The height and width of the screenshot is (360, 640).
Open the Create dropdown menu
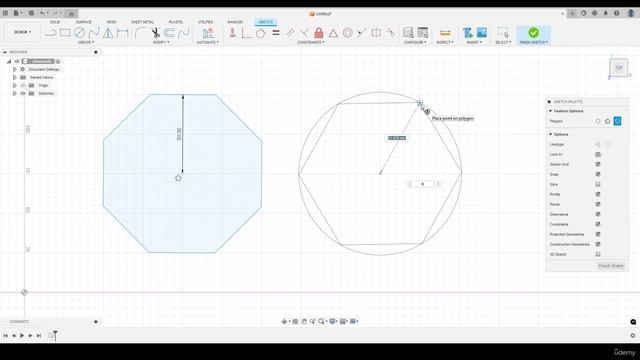pos(86,42)
